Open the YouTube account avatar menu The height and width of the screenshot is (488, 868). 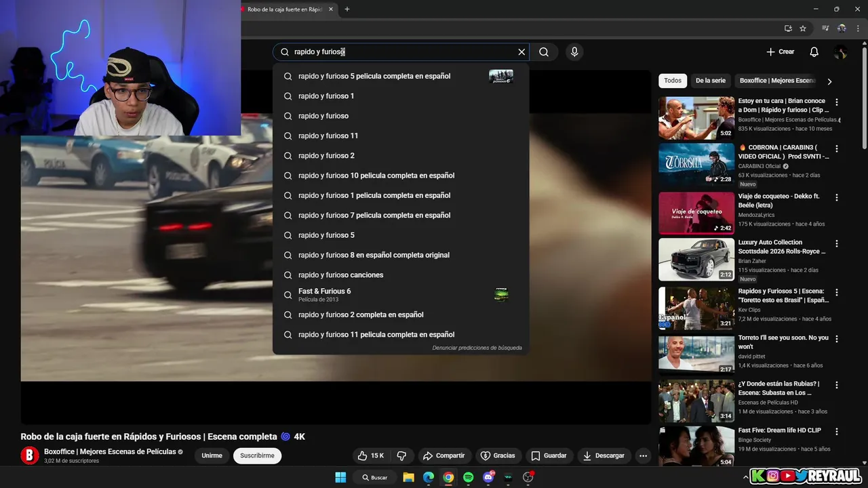[x=840, y=52]
